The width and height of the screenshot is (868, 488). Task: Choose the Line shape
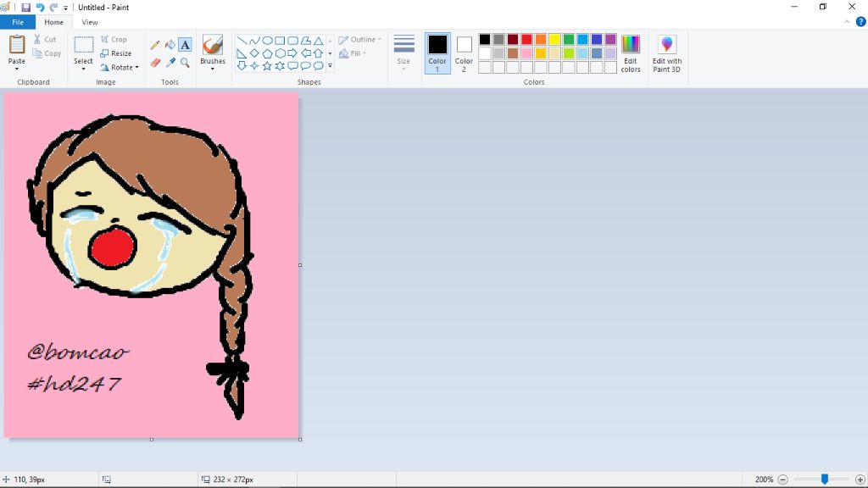click(242, 41)
